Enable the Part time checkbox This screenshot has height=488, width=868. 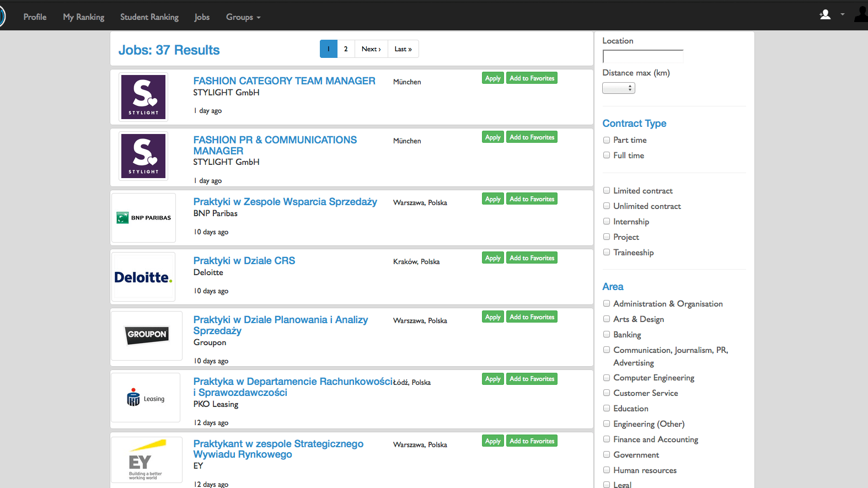coord(607,140)
